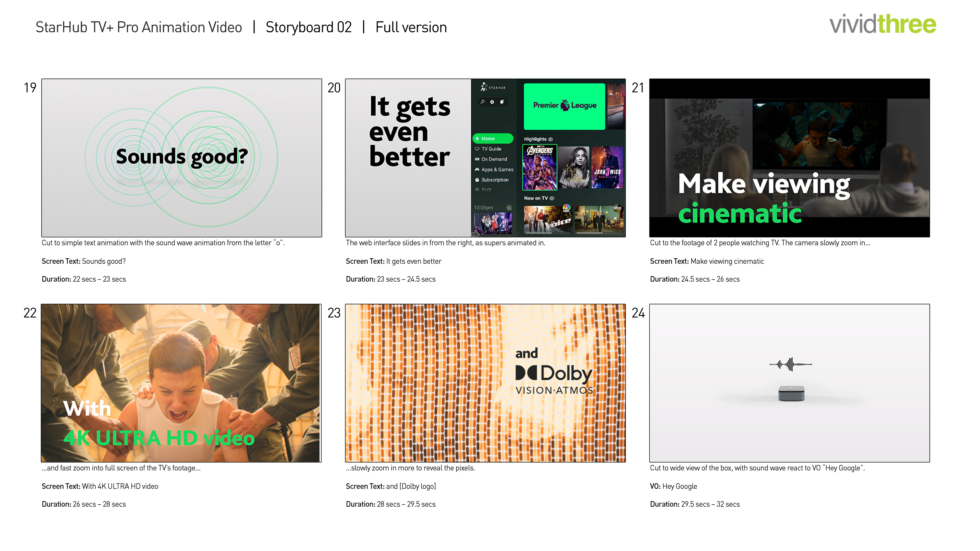Click the search magnifier icon in StarHub interface
Image resolution: width=980 pixels, height=551 pixels.
[482, 102]
